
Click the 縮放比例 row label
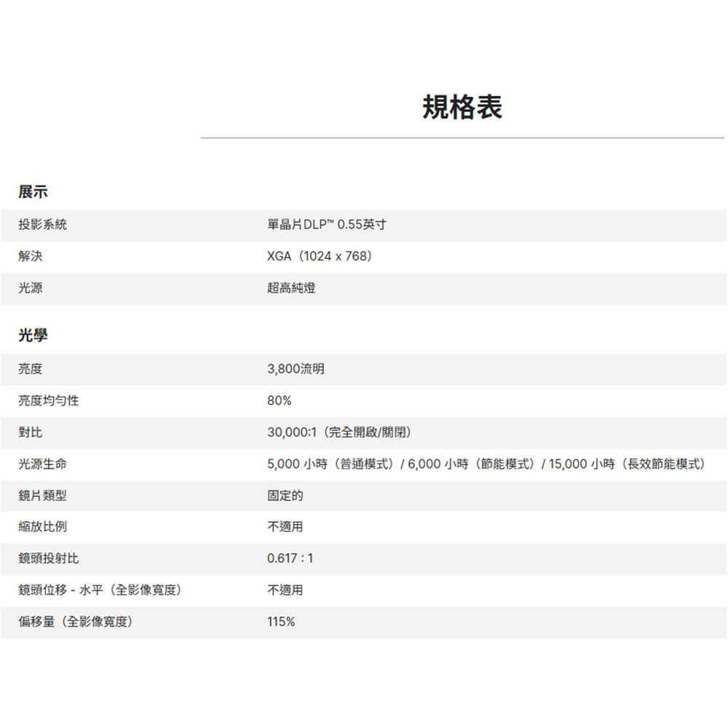click(x=43, y=526)
